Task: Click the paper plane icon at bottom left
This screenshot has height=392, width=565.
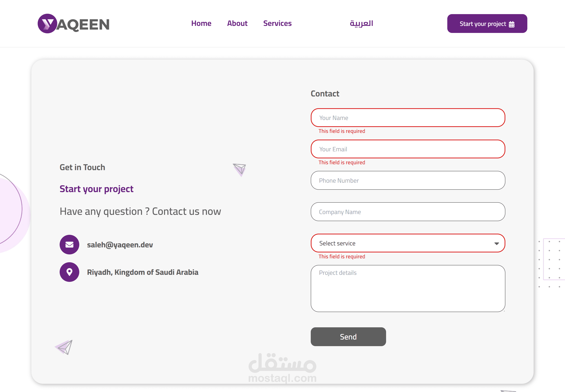Action: [64, 347]
